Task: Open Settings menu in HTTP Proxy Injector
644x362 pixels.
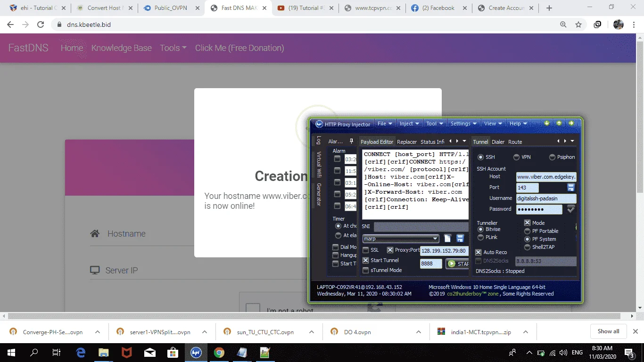Action: pyautogui.click(x=463, y=123)
